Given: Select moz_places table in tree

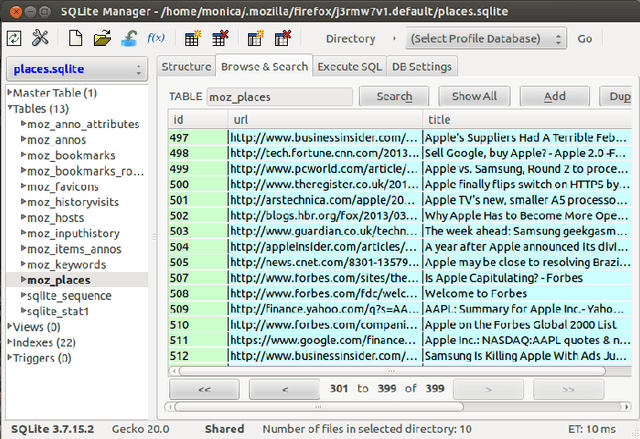Looking at the screenshot, I should click(x=59, y=280).
